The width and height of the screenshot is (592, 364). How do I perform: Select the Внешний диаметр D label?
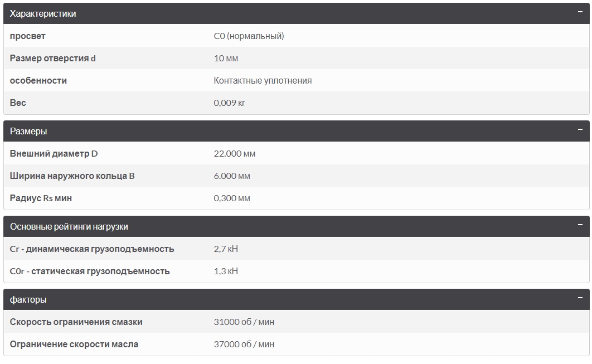pos(54,154)
